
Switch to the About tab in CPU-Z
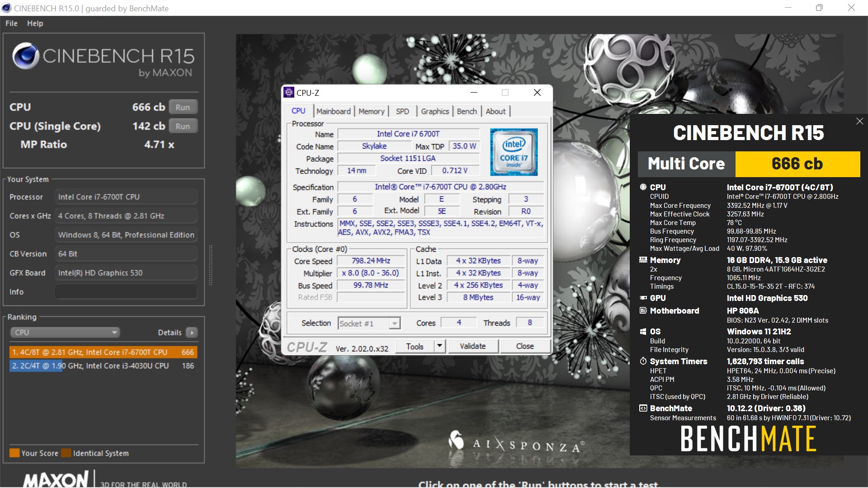[x=495, y=112]
